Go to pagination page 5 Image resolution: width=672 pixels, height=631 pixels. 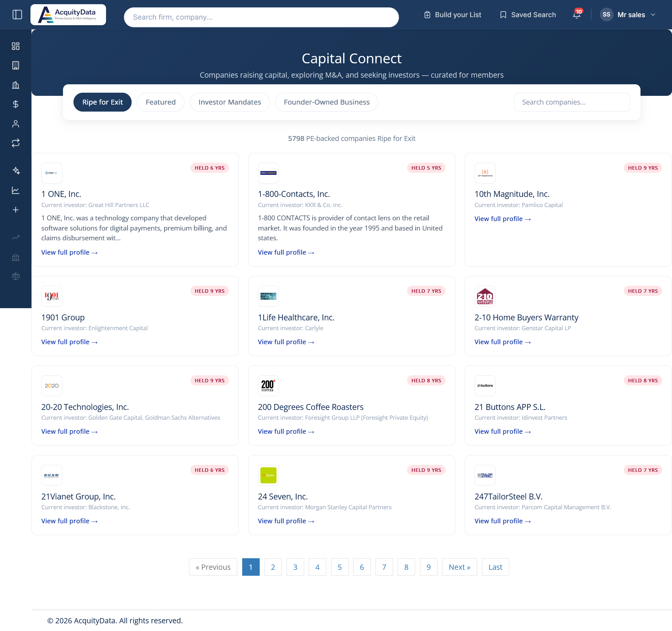[x=339, y=567]
